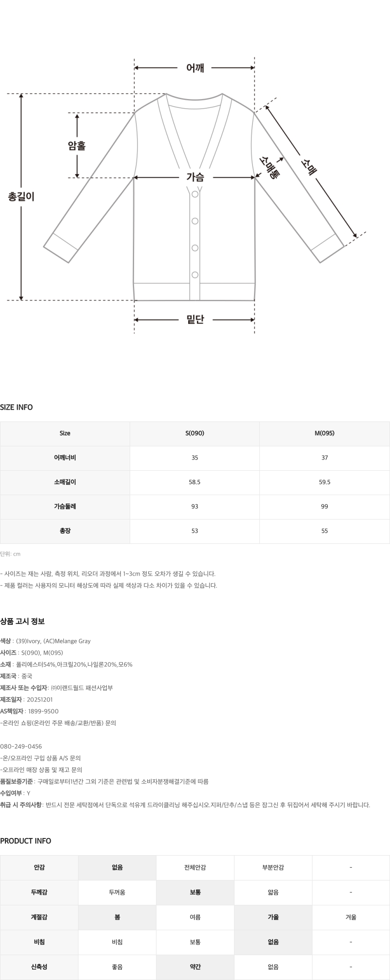The image size is (390, 980).
Task: Click the 1899-9500 AS phone number
Action: [43, 711]
